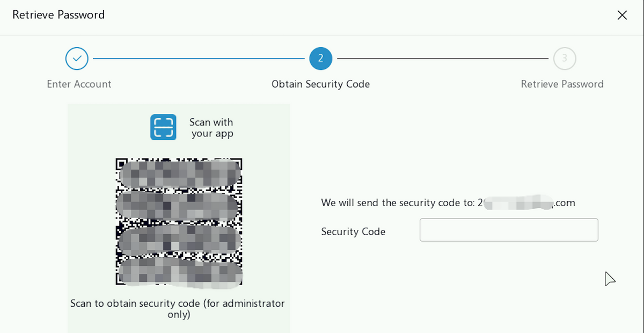
Task: Click the blue progress line between steps
Action: pos(199,59)
